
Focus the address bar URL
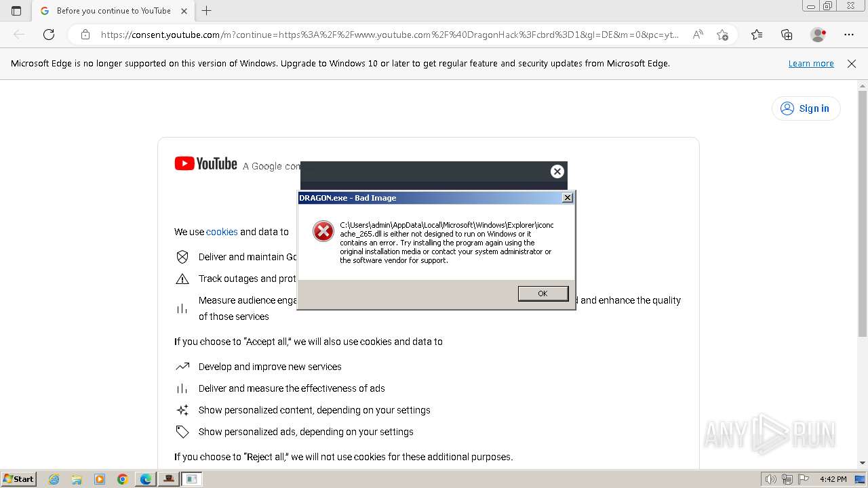pos(389,35)
